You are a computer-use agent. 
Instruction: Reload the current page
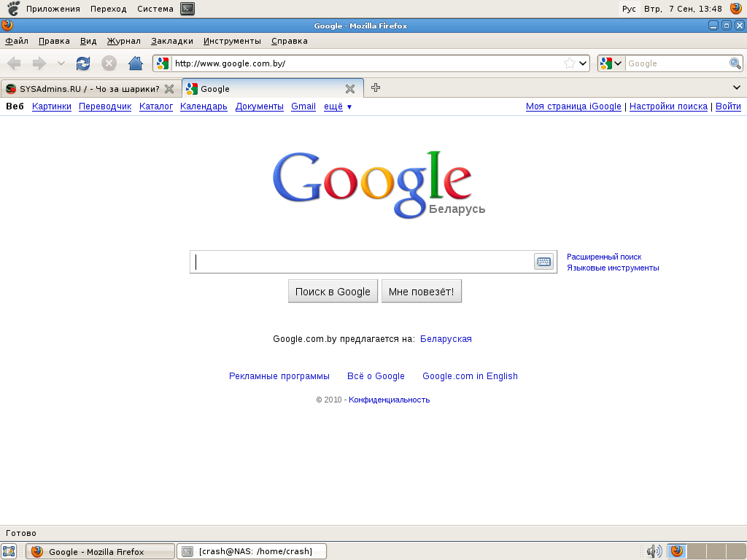[x=83, y=63]
